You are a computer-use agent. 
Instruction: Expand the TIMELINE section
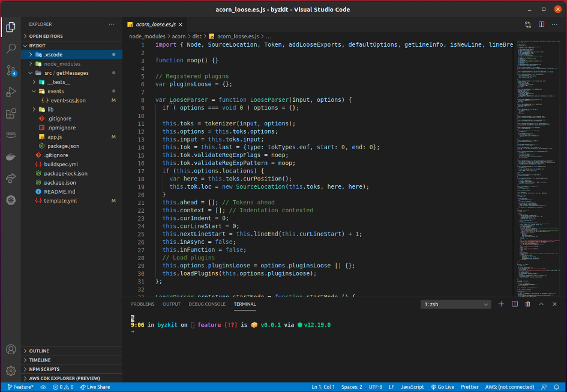click(71, 360)
